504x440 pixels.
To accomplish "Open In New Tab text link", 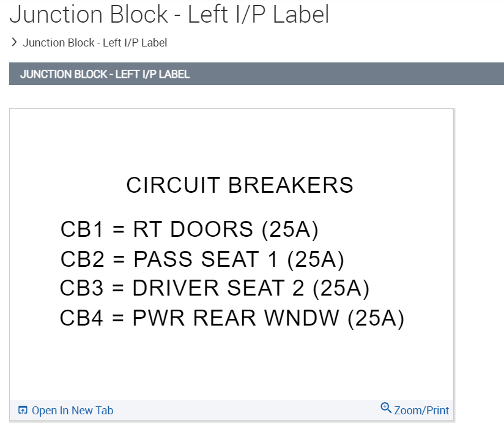I will 72,411.
